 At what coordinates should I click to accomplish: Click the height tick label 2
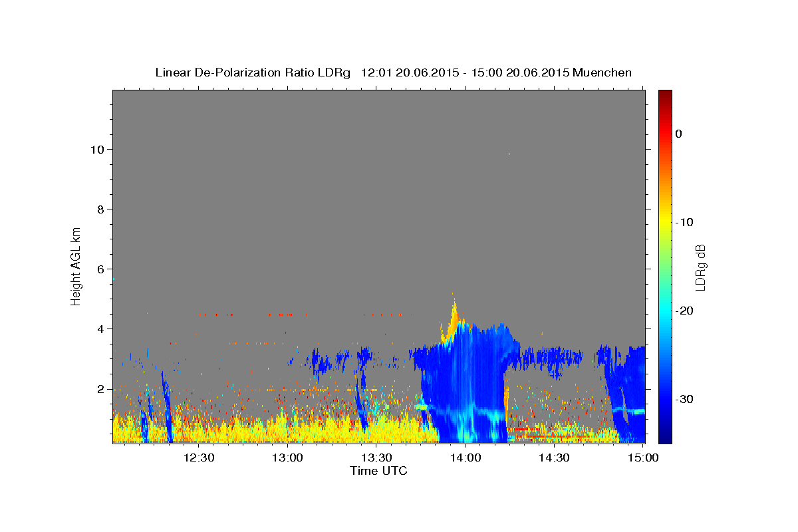tap(100, 389)
